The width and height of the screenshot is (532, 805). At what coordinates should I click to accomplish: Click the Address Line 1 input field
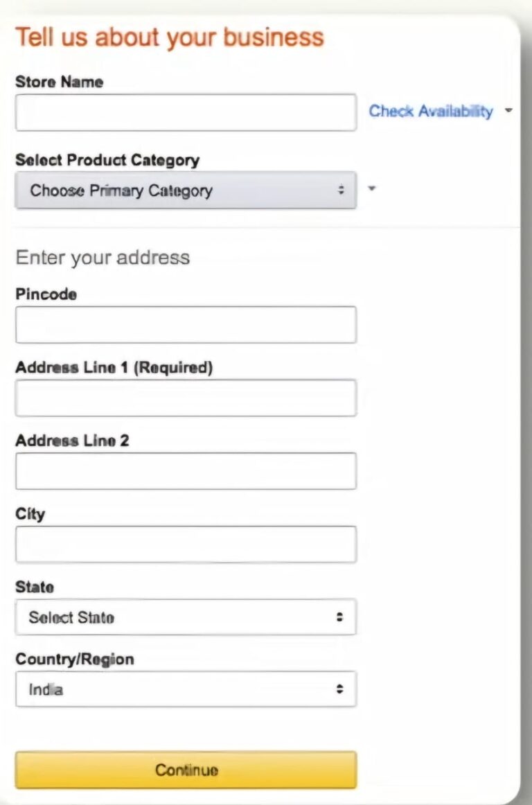[x=186, y=398]
